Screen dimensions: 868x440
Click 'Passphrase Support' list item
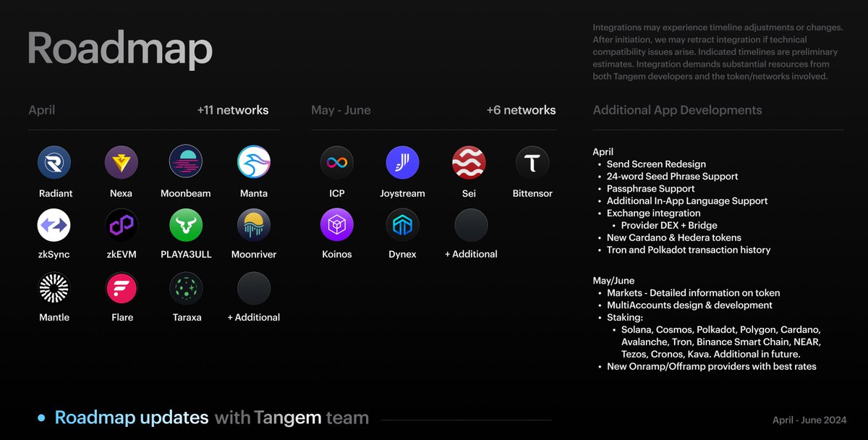coord(650,189)
